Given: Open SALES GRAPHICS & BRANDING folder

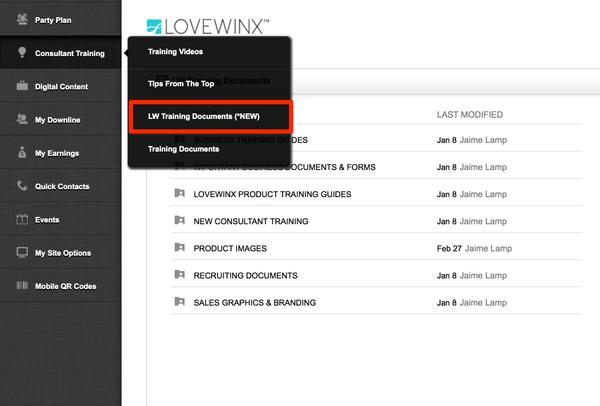Looking at the screenshot, I should click(x=254, y=303).
